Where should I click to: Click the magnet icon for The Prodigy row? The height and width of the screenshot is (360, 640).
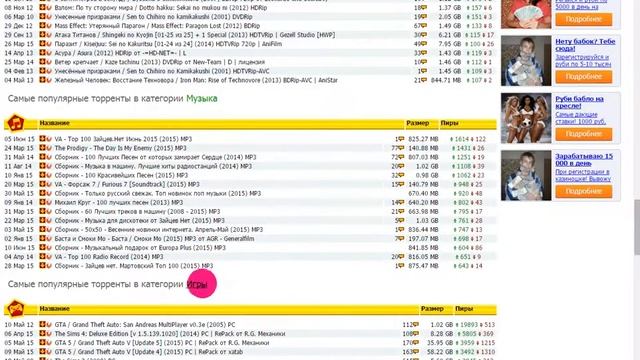coord(49,148)
